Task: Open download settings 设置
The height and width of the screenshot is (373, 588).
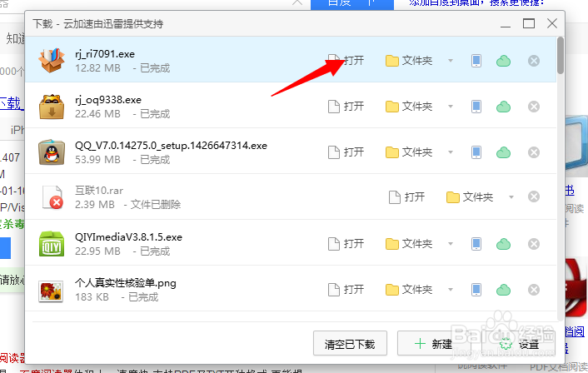Action: pos(521,344)
